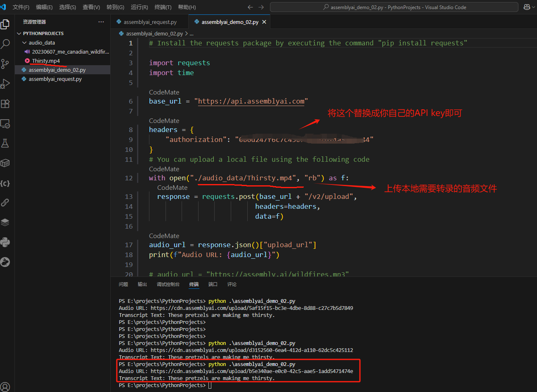Select the 终端 panel tab
The width and height of the screenshot is (537, 392).
point(194,284)
